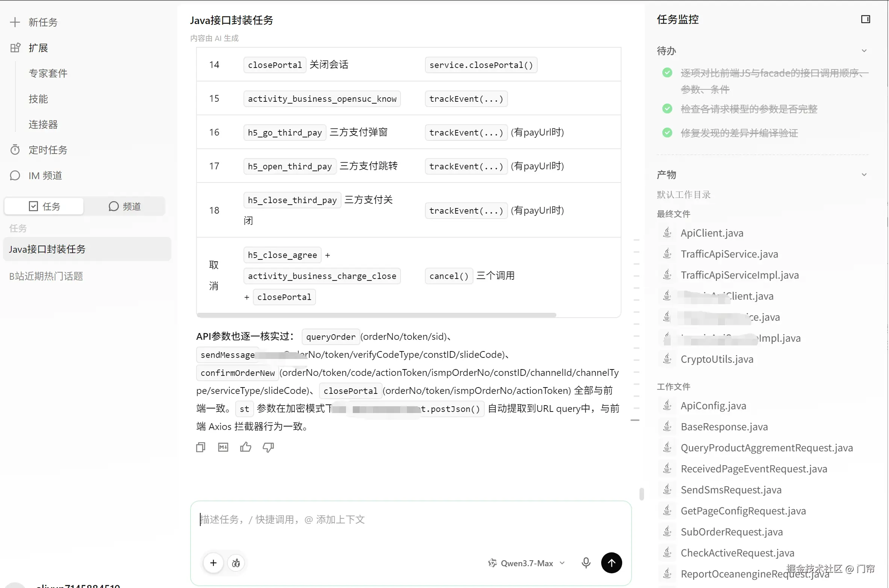889x588 pixels.
Task: Open the 默认工作目录 link
Action: [683, 194]
